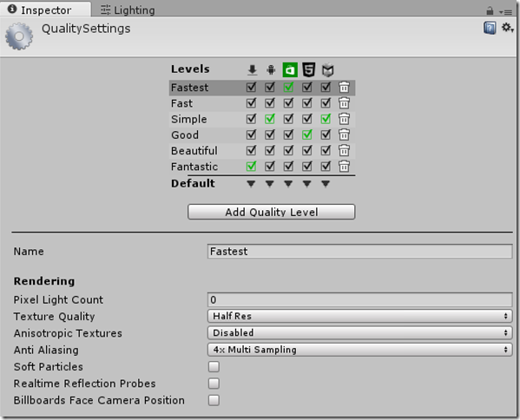Click the Pixel Light Count field
The height and width of the screenshot is (420, 520).
[x=359, y=299]
